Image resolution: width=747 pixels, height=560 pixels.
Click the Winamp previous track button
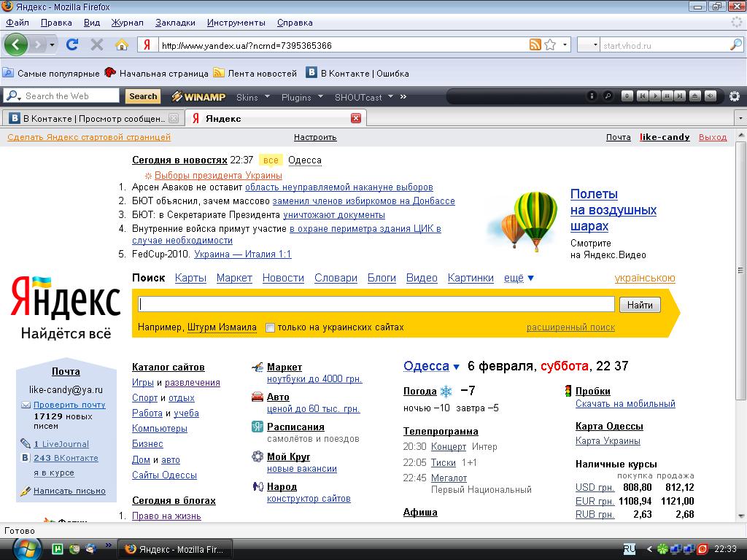[x=642, y=96]
